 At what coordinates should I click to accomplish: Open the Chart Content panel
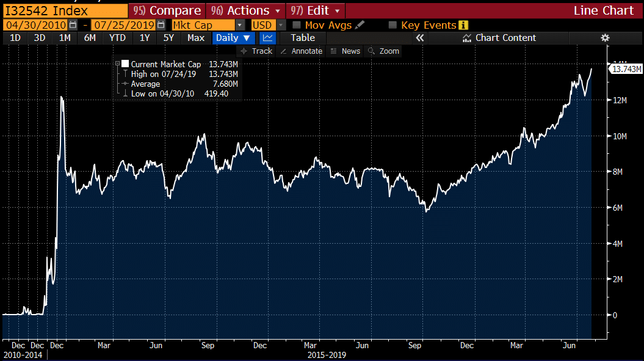[499, 38]
